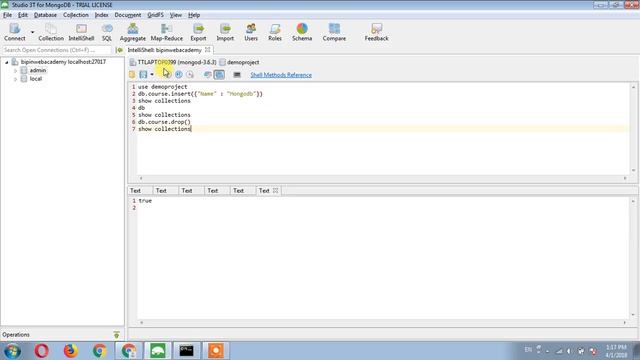Open the Roles manager
The image size is (640, 360).
[x=275, y=32]
